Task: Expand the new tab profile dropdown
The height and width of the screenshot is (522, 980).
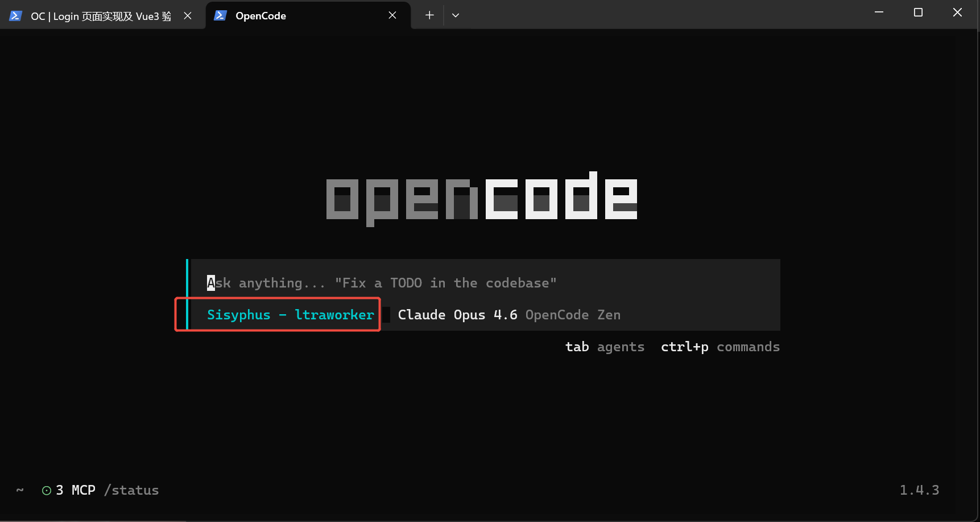Action: 456,15
